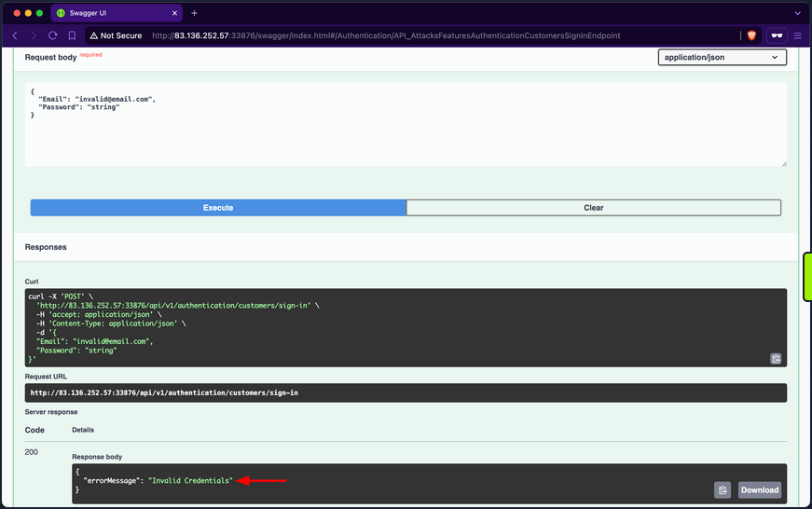Screen dimensions: 812x509
Task: Open a new tab with plus button
Action: (x=195, y=13)
